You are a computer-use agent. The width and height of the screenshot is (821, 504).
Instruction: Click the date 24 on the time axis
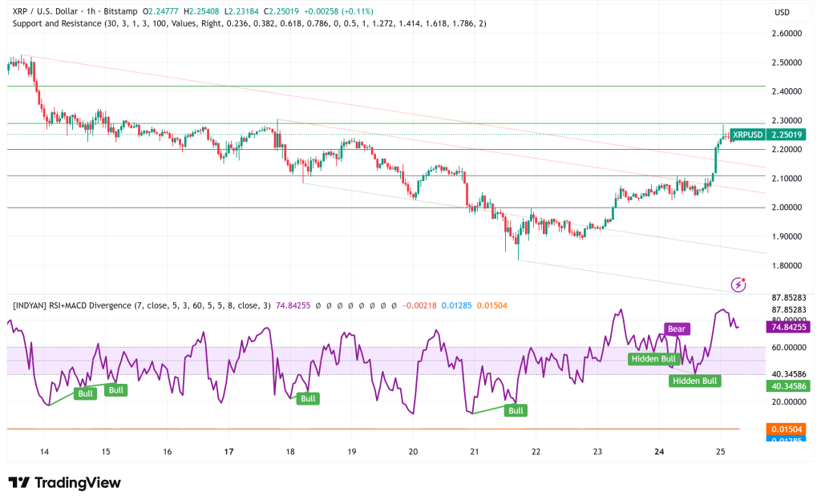659,452
